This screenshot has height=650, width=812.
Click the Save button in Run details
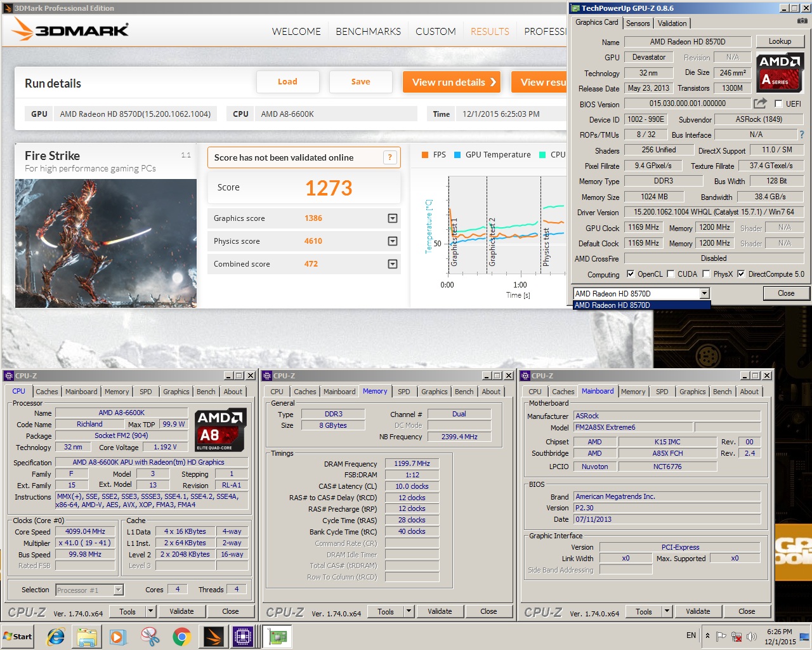click(x=360, y=82)
